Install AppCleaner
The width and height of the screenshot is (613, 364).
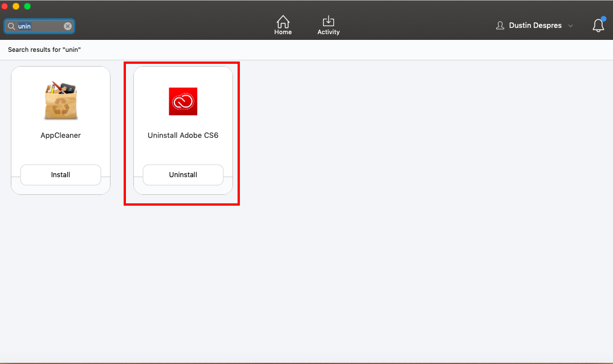coord(60,175)
